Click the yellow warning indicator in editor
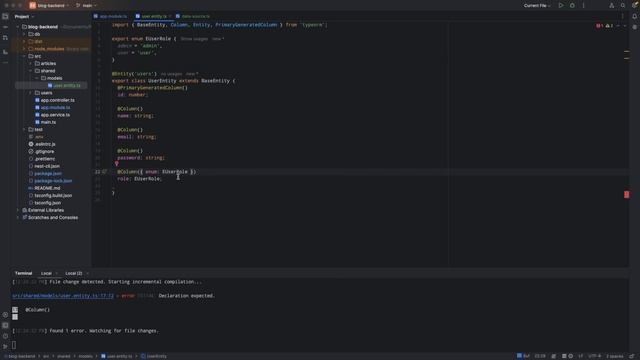The width and height of the screenshot is (640, 360). [609, 26]
